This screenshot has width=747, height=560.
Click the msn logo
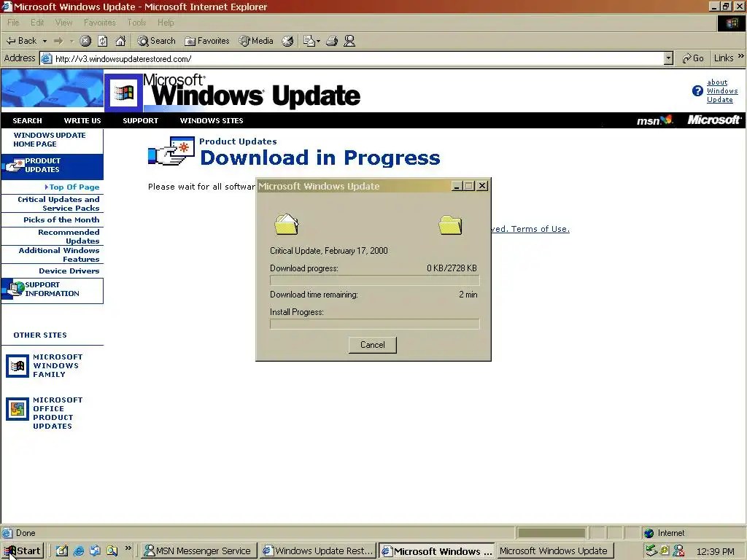click(654, 120)
